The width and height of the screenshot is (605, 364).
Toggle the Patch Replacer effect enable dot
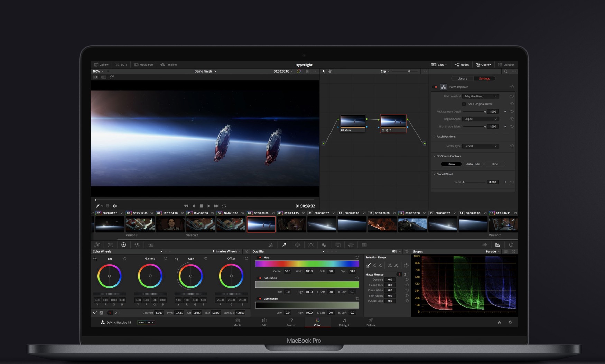click(x=436, y=87)
